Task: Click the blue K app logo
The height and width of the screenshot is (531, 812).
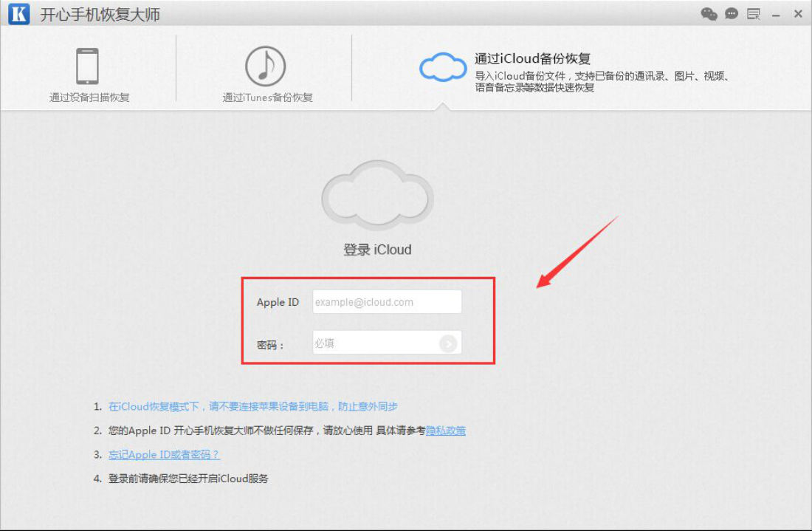Action: pyautogui.click(x=19, y=14)
